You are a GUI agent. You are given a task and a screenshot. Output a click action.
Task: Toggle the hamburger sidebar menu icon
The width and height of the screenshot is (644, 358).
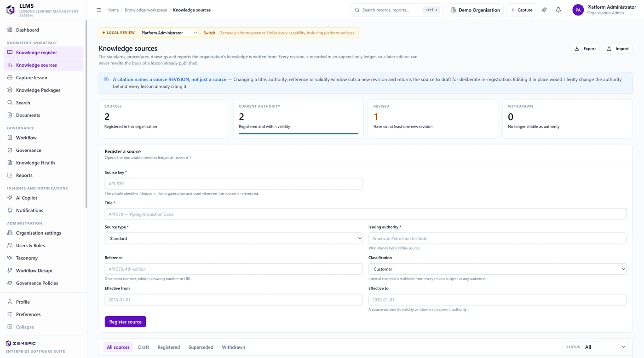coord(98,10)
